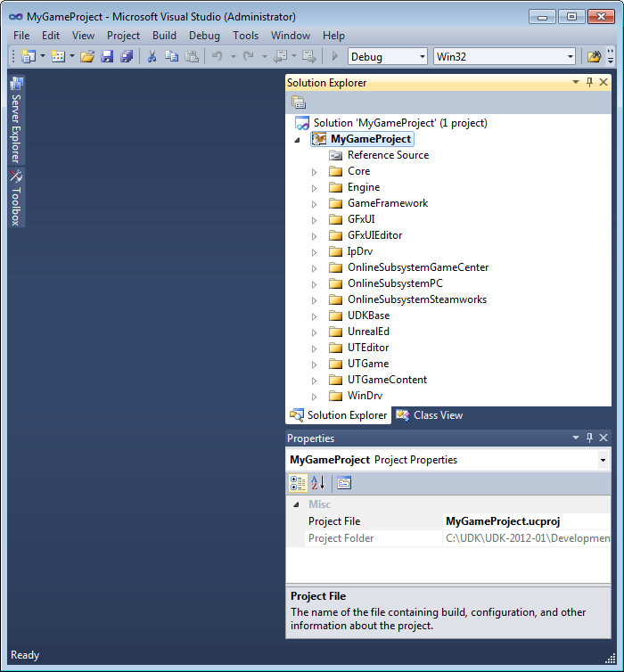Open the Server Explorer side tab
The height and width of the screenshot is (672, 624).
16,120
